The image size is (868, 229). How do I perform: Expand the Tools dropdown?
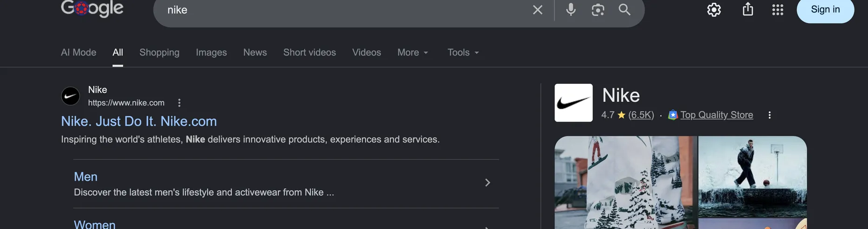click(x=463, y=52)
